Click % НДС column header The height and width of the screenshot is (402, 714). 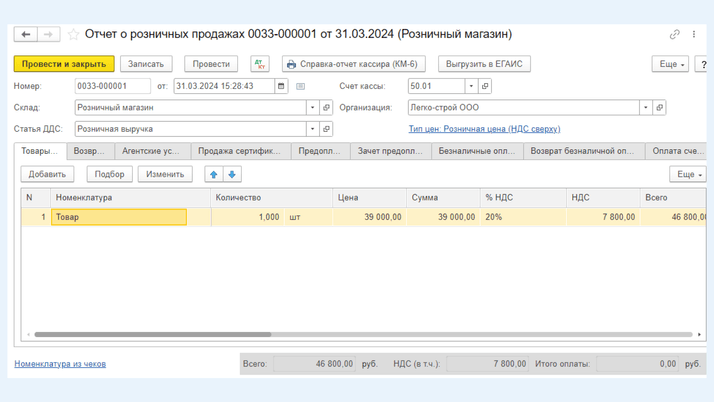click(x=523, y=198)
